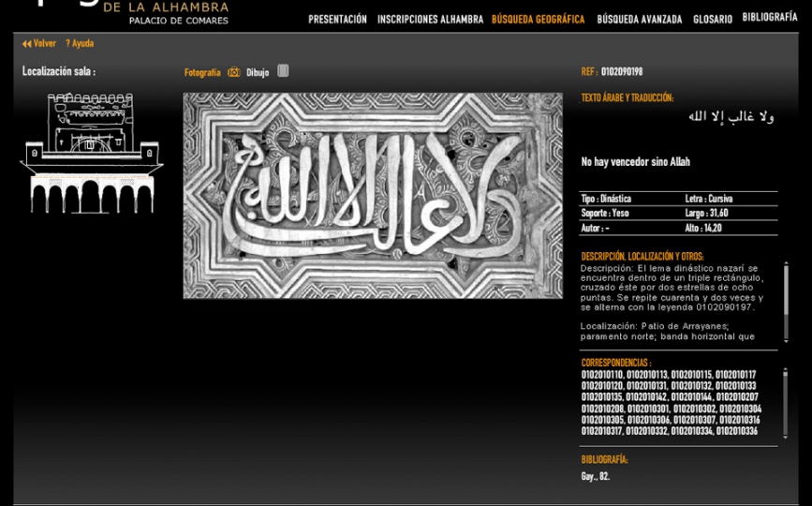This screenshot has width=812, height=506.
Task: Open correspondence reference 0102010301
Action: pyautogui.click(x=648, y=409)
